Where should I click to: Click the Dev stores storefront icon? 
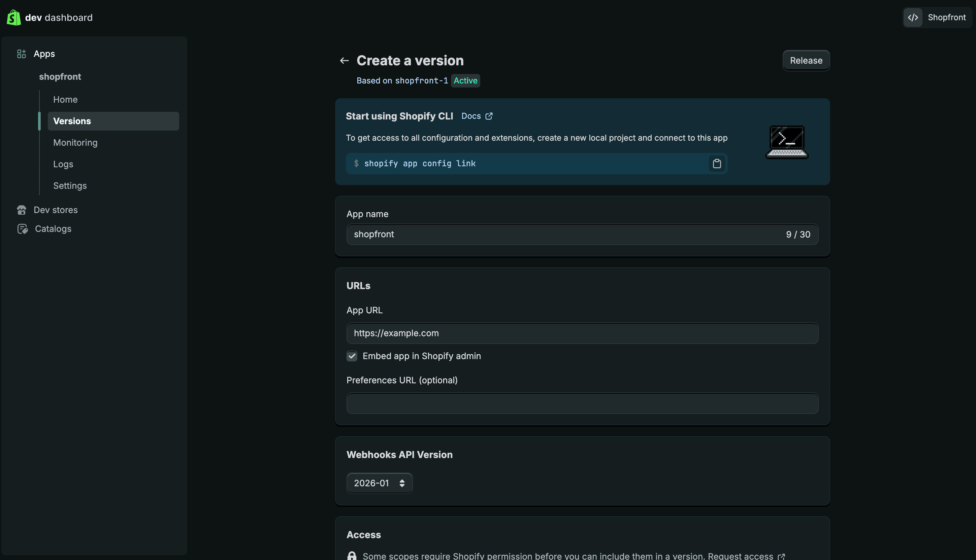[22, 210]
